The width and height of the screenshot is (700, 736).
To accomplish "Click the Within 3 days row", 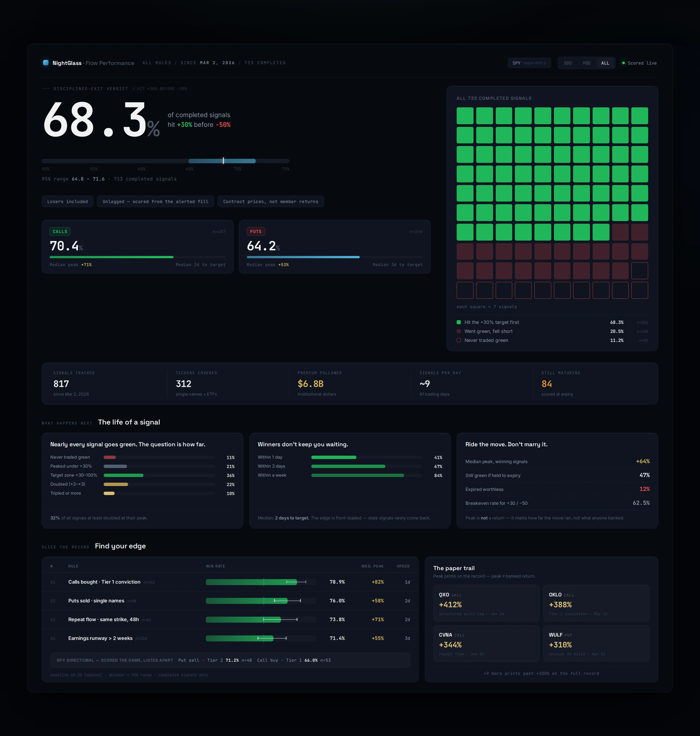I will click(x=350, y=466).
